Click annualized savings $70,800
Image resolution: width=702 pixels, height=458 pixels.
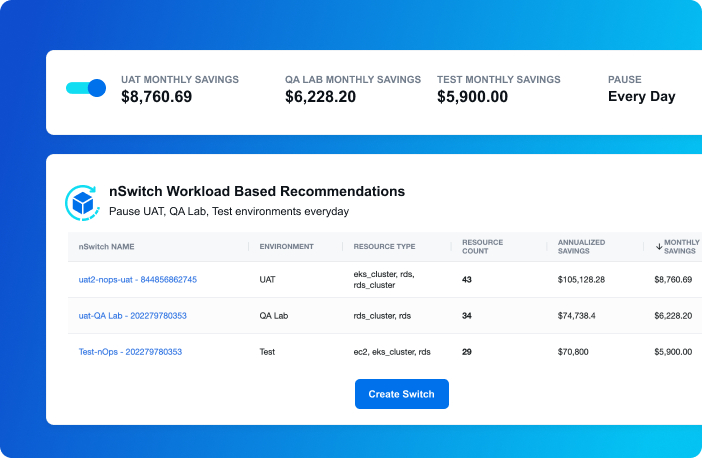[573, 352]
